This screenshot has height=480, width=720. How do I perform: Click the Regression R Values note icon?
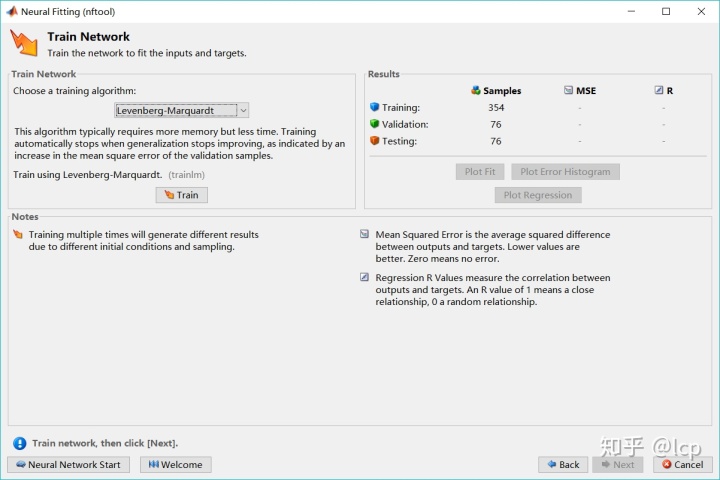pos(364,277)
